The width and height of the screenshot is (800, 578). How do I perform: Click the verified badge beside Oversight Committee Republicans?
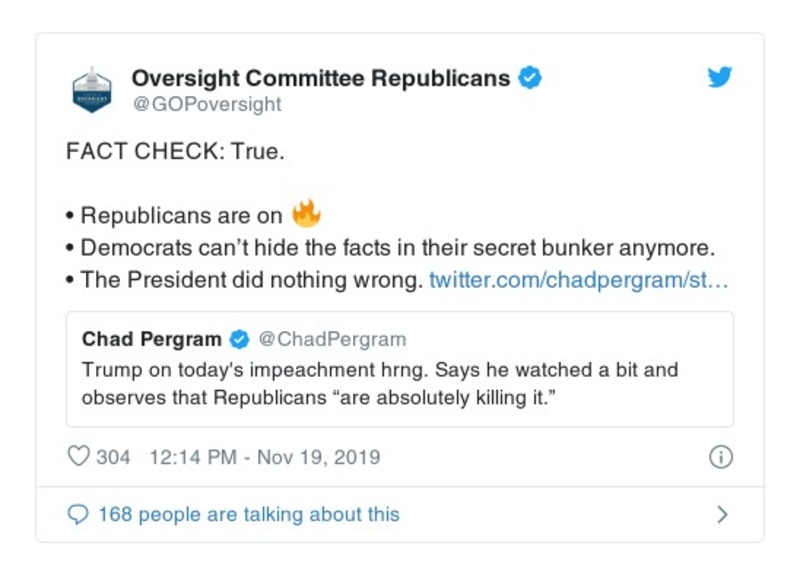tap(531, 78)
